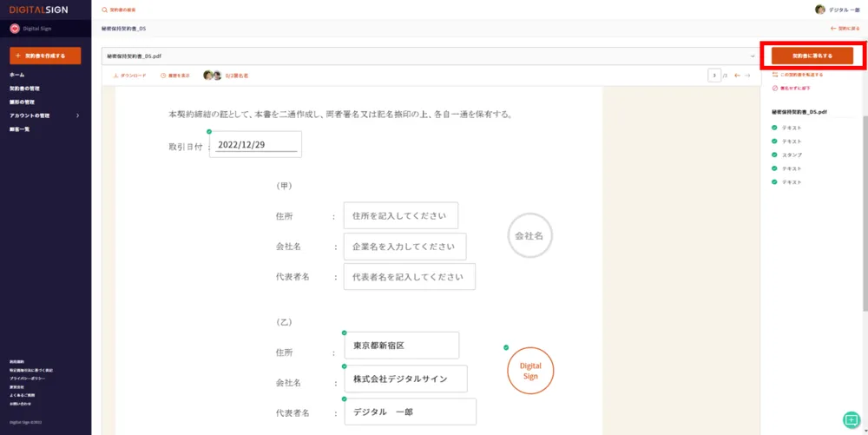The height and width of the screenshot is (435, 868).
Task: Click the 契約書に署名する button
Action: tap(812, 56)
